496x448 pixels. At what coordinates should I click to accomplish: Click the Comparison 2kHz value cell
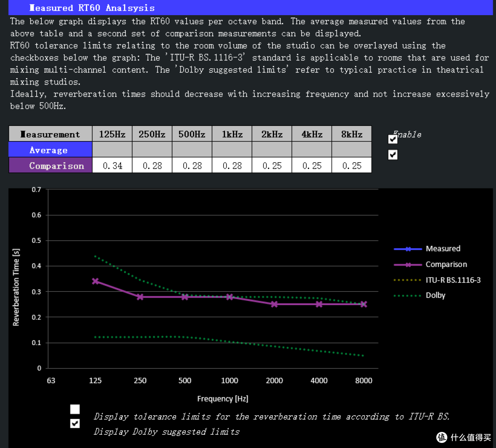[x=272, y=165]
